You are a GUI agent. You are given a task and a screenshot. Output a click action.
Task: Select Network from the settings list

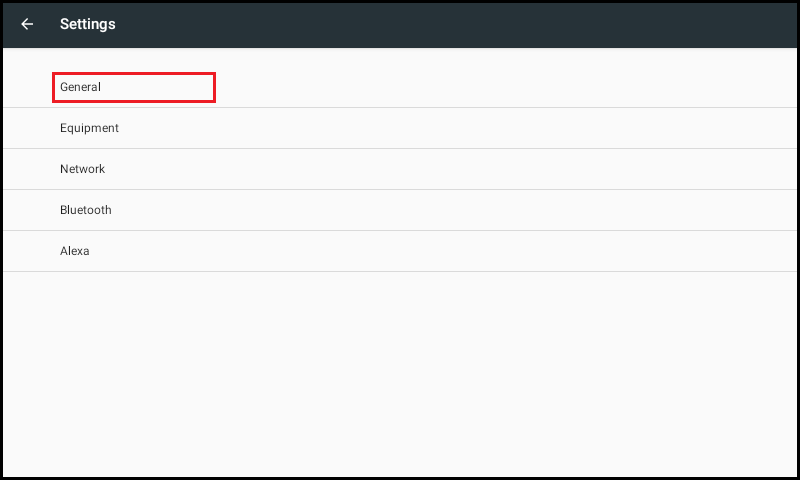[400, 169]
